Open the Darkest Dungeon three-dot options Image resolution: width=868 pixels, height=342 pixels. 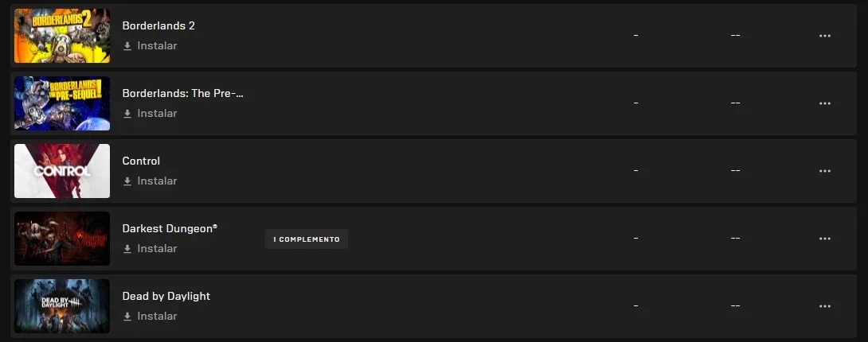(x=825, y=239)
